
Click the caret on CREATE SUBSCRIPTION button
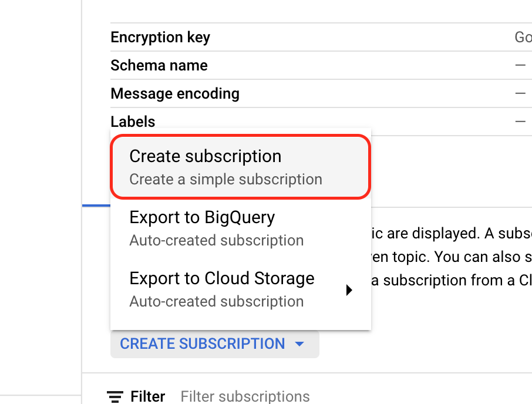[x=299, y=344]
